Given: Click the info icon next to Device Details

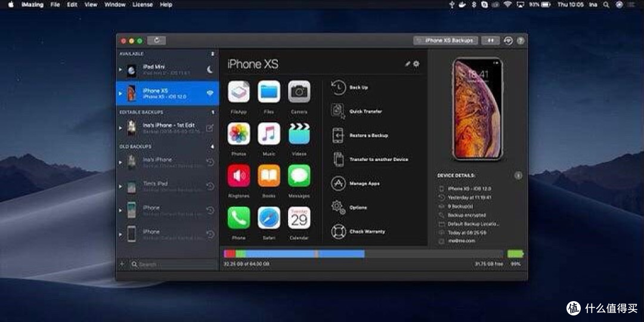Looking at the screenshot, I should pos(518,175).
